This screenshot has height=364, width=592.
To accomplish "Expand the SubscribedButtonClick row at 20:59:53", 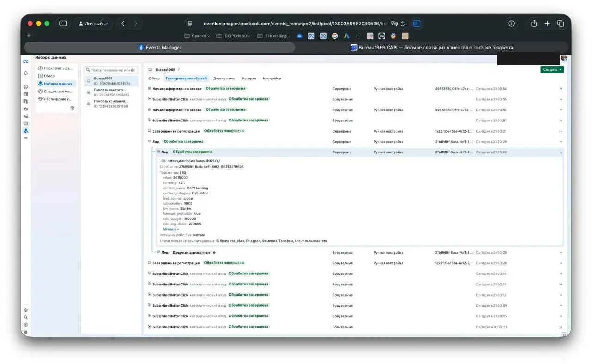I will [561, 327].
